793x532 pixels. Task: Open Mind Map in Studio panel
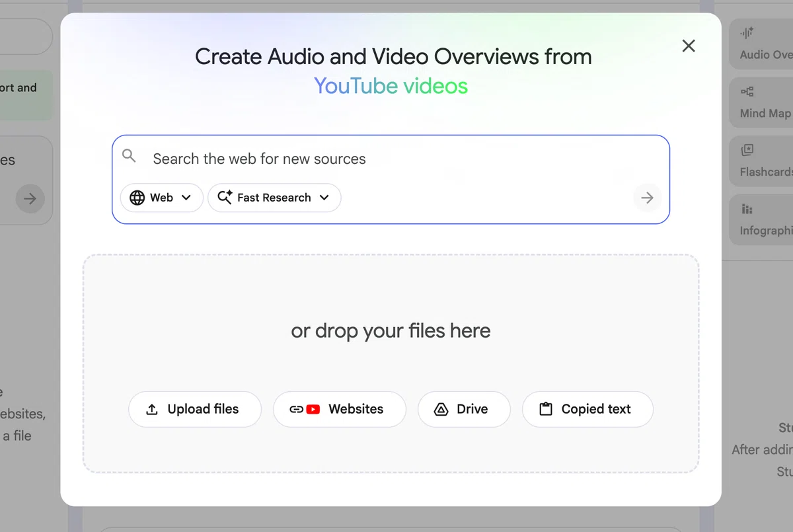[761, 102]
